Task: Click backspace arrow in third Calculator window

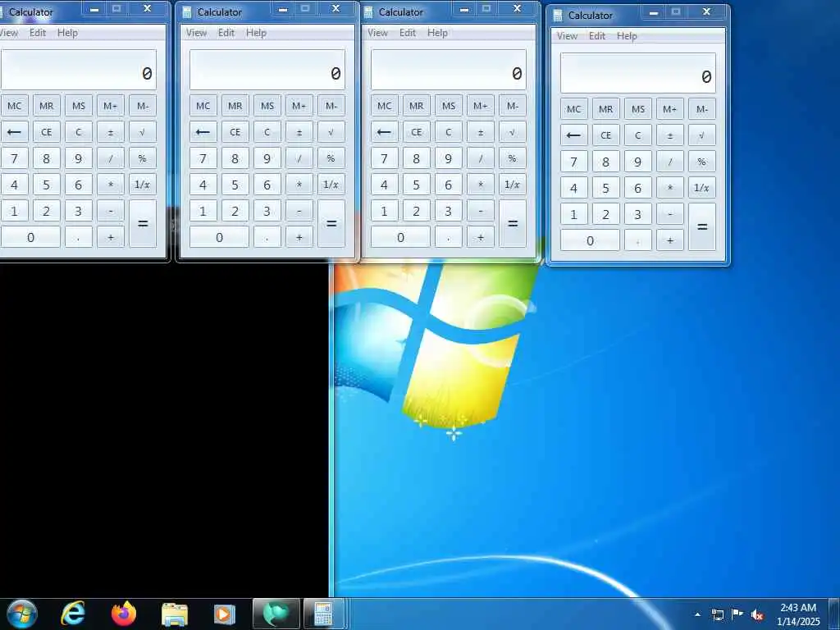Action: pyautogui.click(x=384, y=132)
